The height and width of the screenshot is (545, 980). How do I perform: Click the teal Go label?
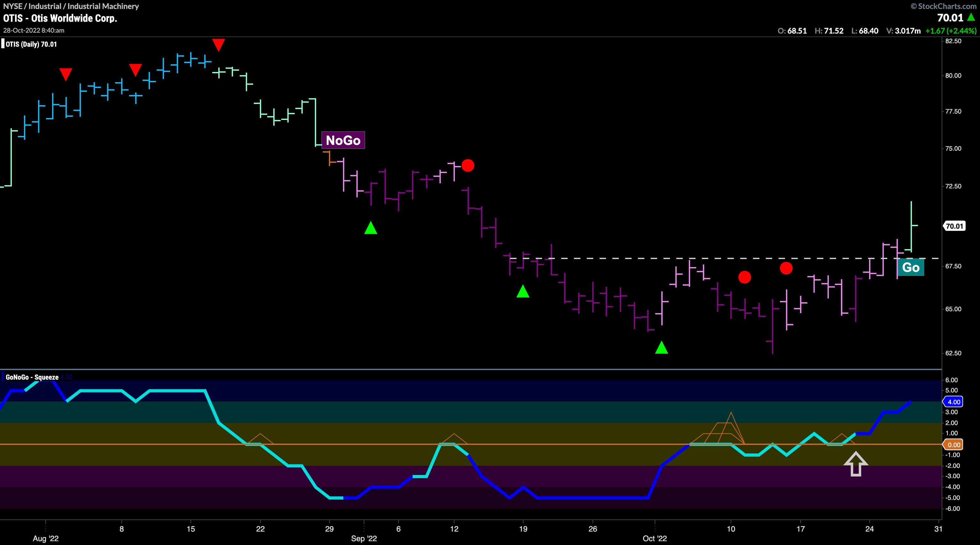(911, 267)
